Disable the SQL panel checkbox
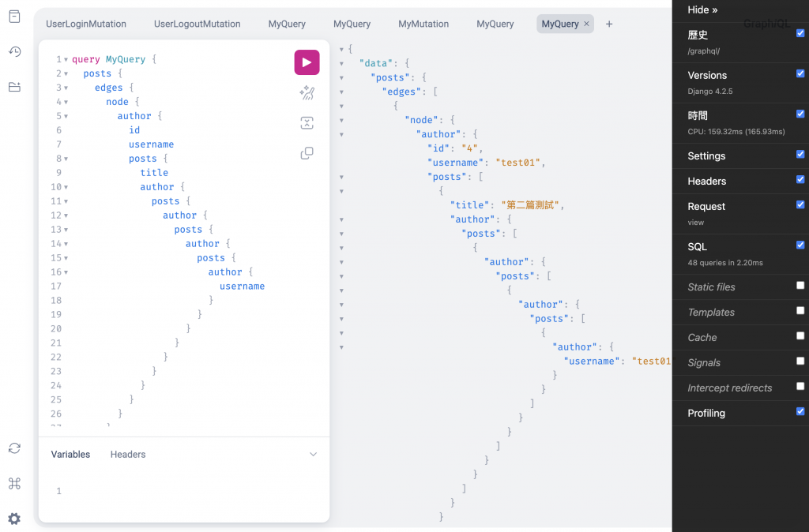809x532 pixels. pyautogui.click(x=800, y=245)
